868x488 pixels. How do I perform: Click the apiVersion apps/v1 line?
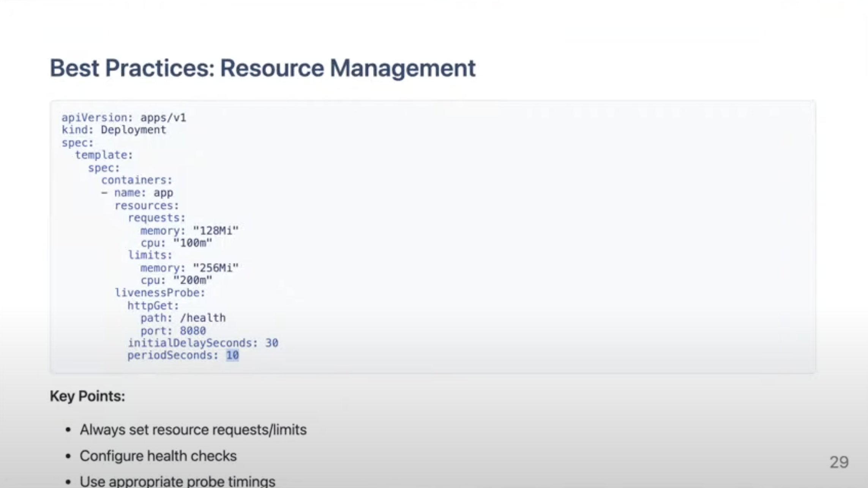124,118
